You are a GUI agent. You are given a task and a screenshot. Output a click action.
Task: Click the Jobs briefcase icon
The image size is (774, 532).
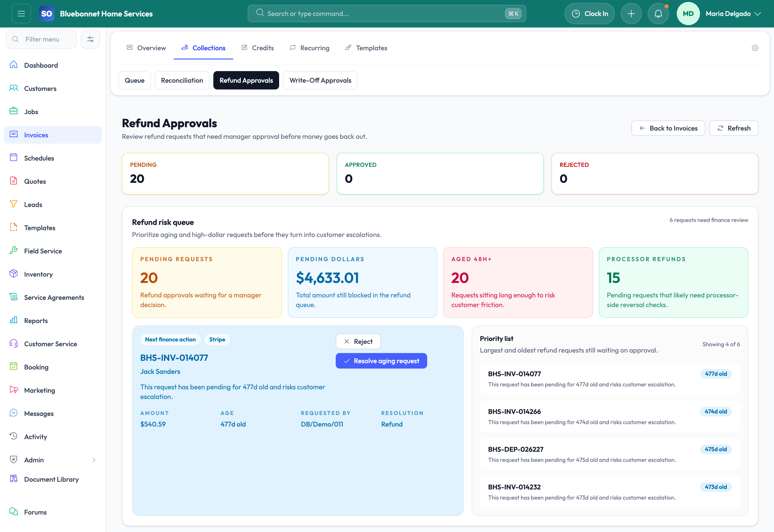click(13, 111)
